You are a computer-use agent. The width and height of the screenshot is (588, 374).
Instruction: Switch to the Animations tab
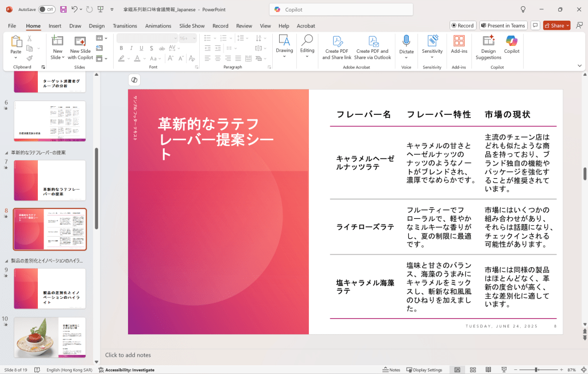coord(158,26)
